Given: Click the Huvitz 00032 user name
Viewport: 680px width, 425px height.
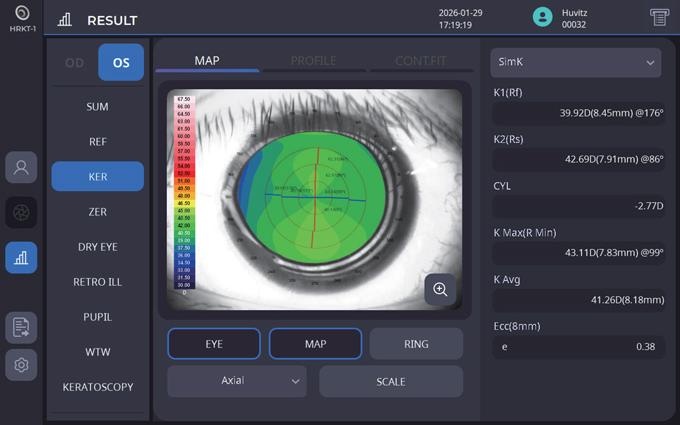Looking at the screenshot, I should click(575, 19).
